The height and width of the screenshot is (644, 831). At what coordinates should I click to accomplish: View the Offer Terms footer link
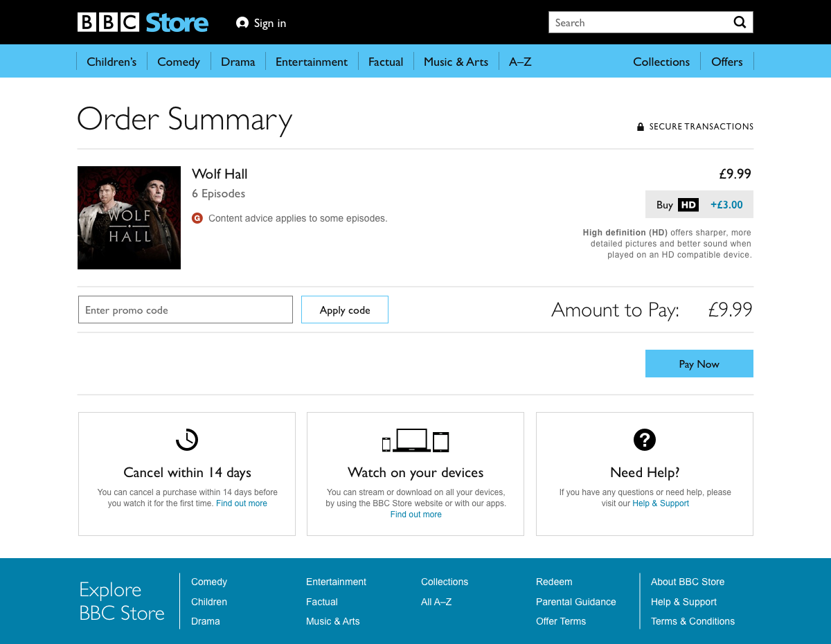[561, 621]
